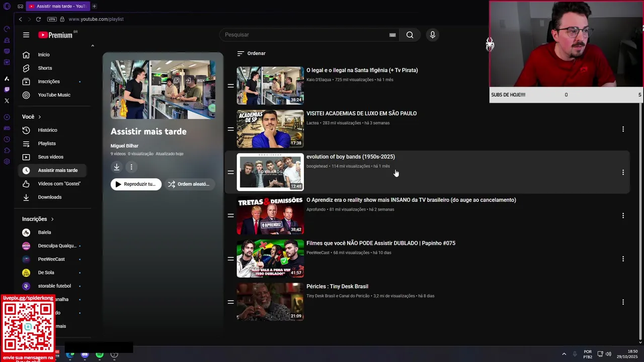Open title 'evolution of boy bands (1950s-2025)'
This screenshot has height=362, width=644.
coord(351,157)
